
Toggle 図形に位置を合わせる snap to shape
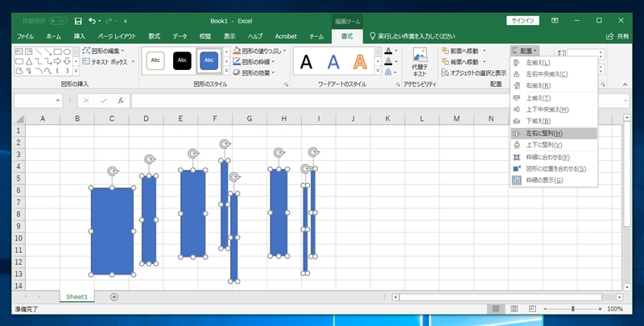[x=554, y=169]
